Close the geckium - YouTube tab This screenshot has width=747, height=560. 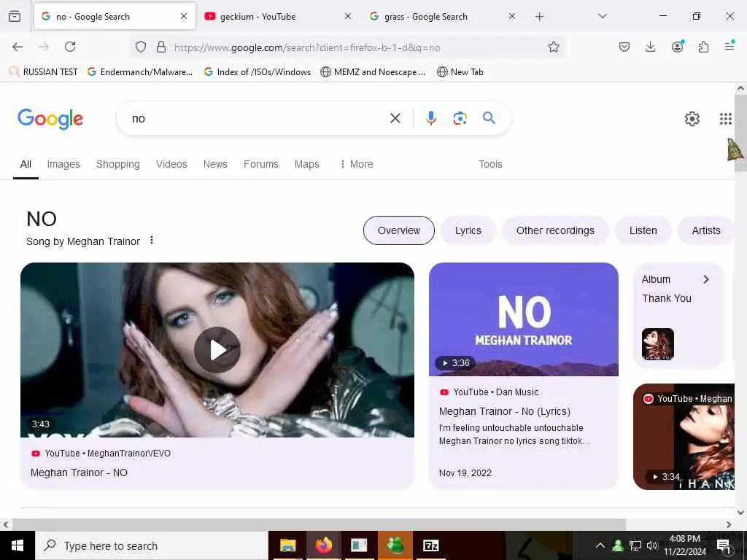[348, 16]
